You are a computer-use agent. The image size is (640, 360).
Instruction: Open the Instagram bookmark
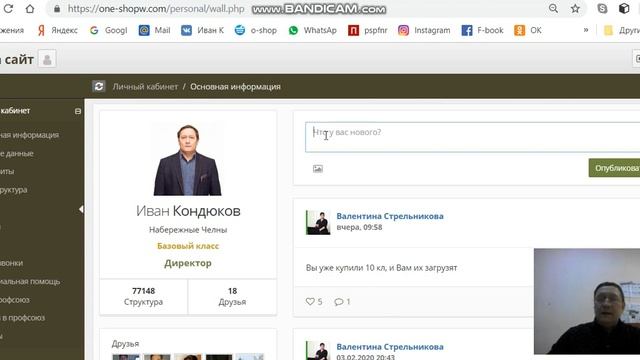(424, 30)
